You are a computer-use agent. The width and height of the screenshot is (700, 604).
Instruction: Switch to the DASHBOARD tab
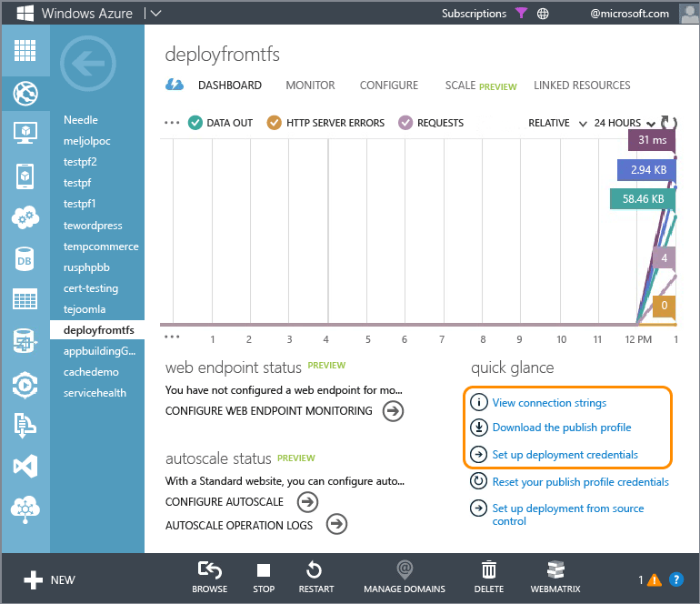[x=230, y=85]
